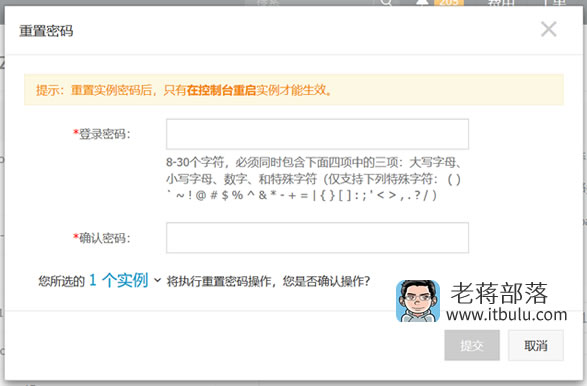Screen dimensions: 587x386
Task: Select the 8-30个字符 password rule text
Action: point(314,179)
